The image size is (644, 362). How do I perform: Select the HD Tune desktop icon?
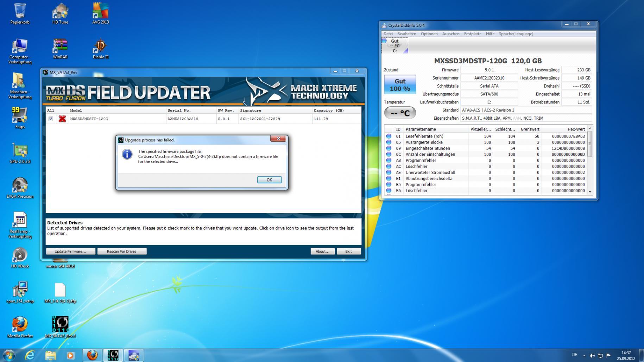60,13
